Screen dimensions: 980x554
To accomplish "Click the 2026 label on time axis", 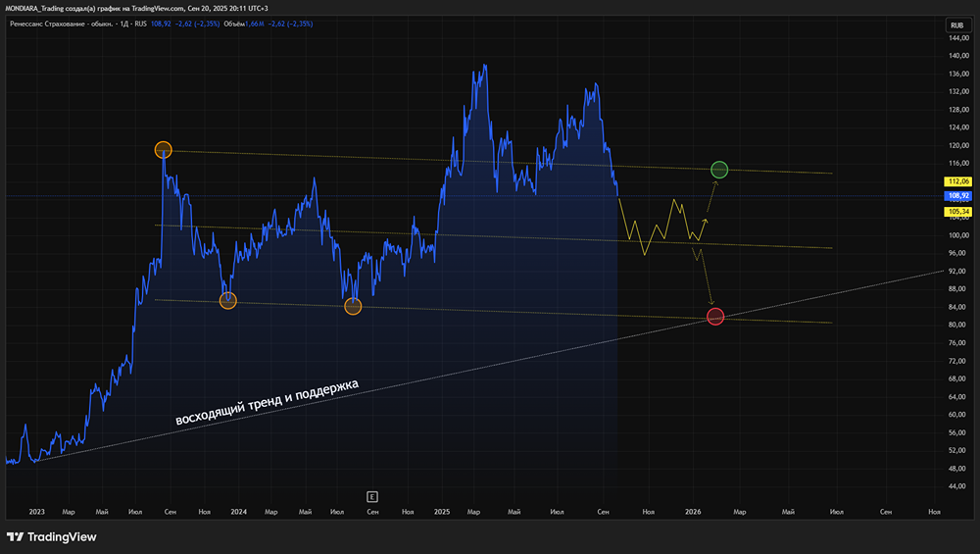I will pos(692,512).
